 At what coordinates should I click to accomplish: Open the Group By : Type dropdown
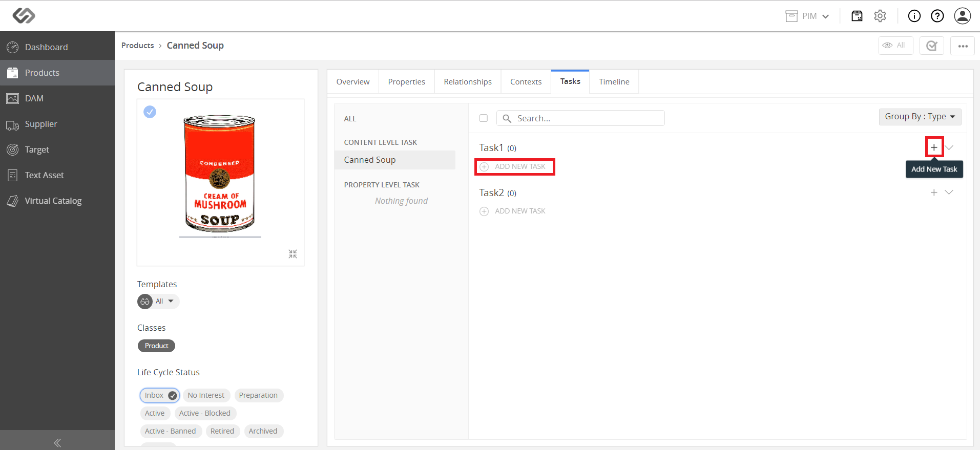point(920,117)
